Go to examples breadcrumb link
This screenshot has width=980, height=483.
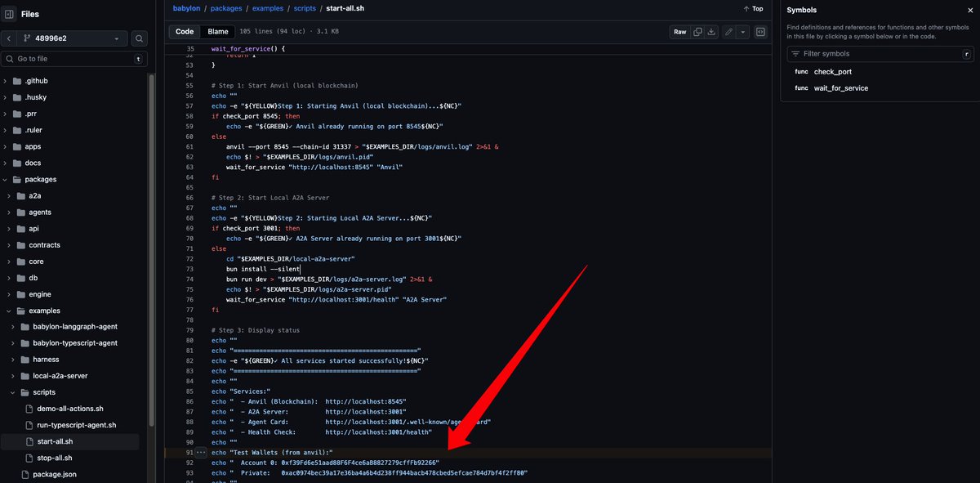click(267, 8)
